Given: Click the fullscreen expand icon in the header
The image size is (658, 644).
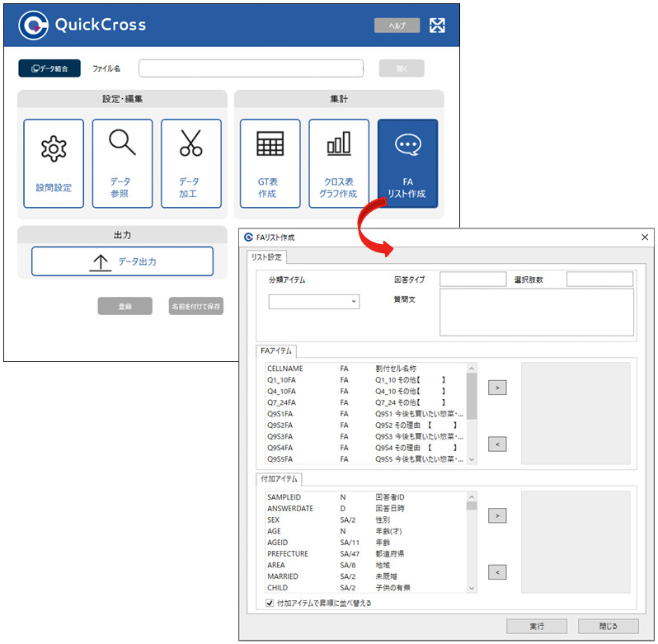Looking at the screenshot, I should click(437, 26).
